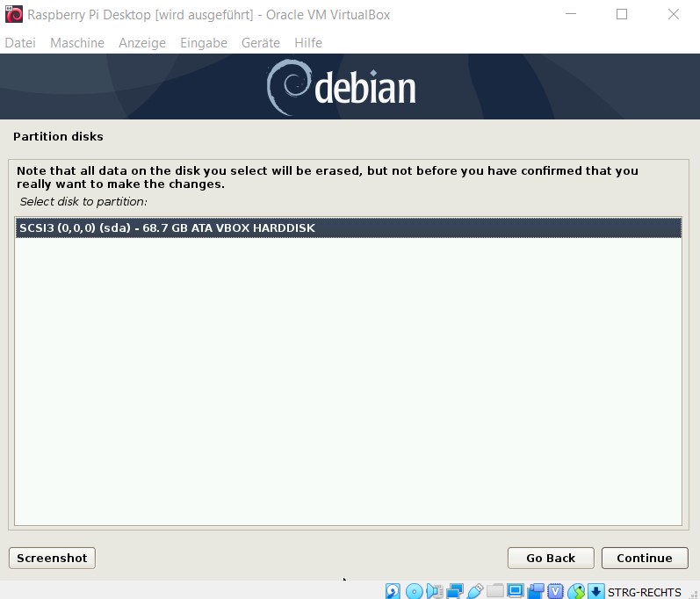This screenshot has height=599, width=700.
Task: Click the audio status icon
Action: point(435,591)
